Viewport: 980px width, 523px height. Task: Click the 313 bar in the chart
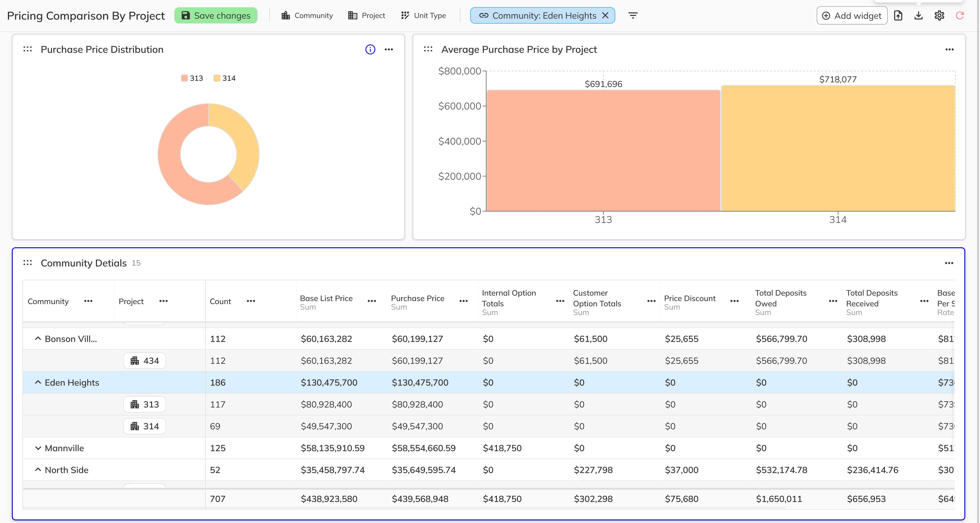tap(603, 151)
